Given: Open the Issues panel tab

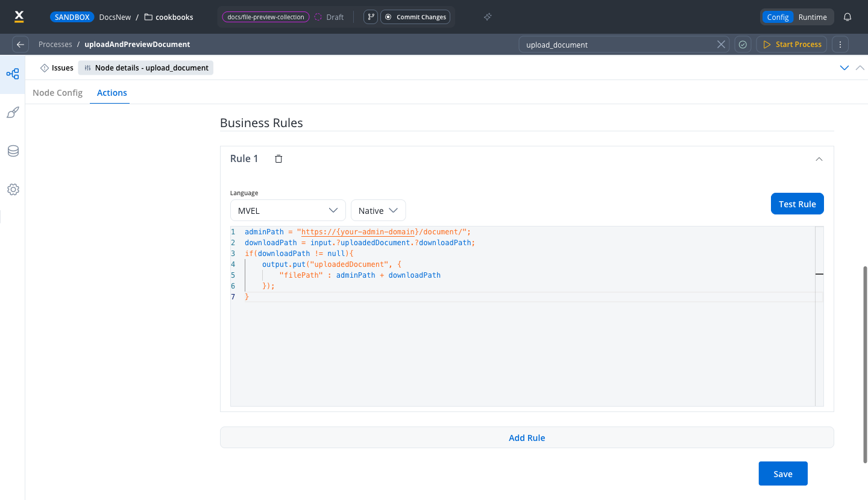Looking at the screenshot, I should pyautogui.click(x=57, y=68).
